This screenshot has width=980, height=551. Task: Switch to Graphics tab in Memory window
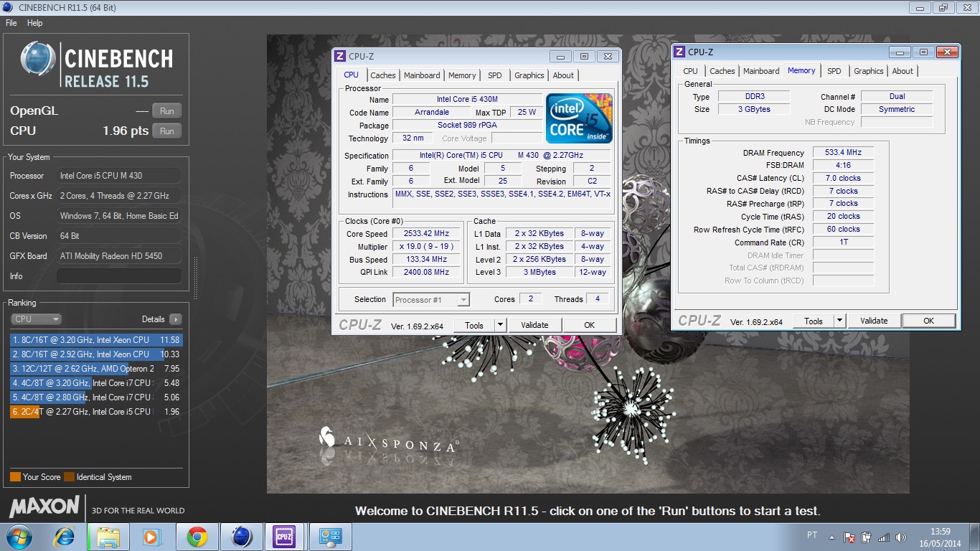pos(869,71)
